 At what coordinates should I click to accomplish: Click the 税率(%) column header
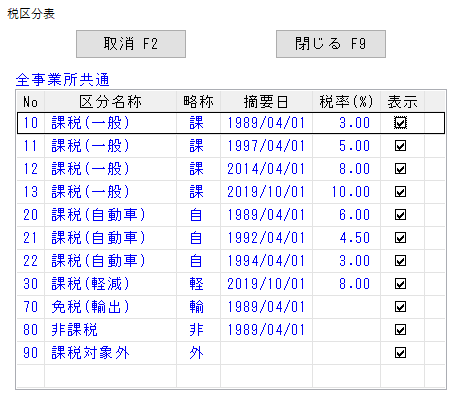346,101
